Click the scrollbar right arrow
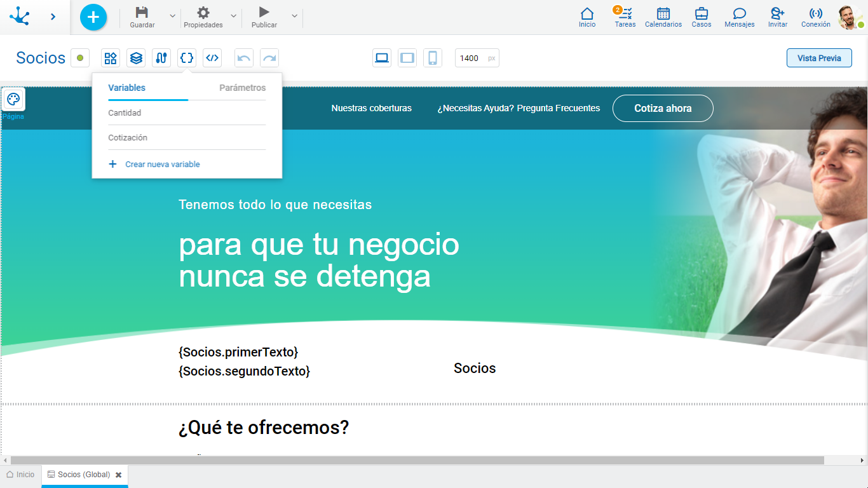Screen dimensions: 868x488 [862, 460]
